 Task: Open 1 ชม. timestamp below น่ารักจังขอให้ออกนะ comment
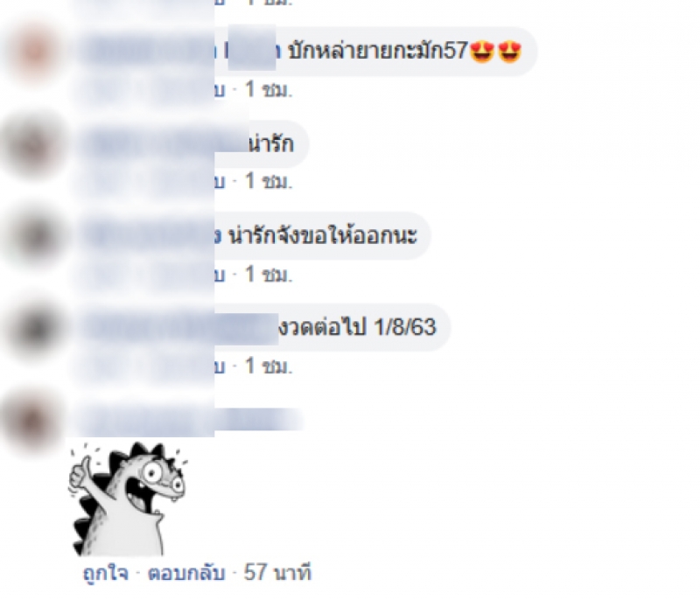point(269,275)
